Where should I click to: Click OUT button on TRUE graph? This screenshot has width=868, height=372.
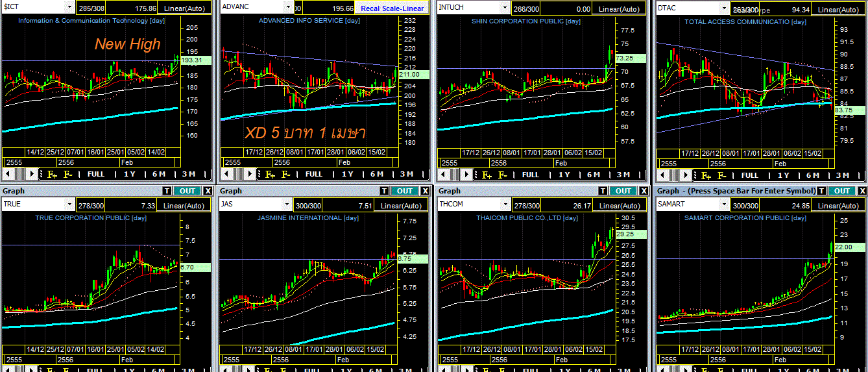tap(187, 191)
